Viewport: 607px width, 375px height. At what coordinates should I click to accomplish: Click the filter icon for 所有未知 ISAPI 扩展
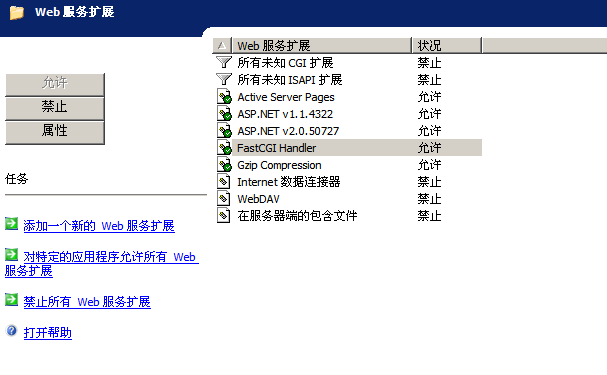224,79
